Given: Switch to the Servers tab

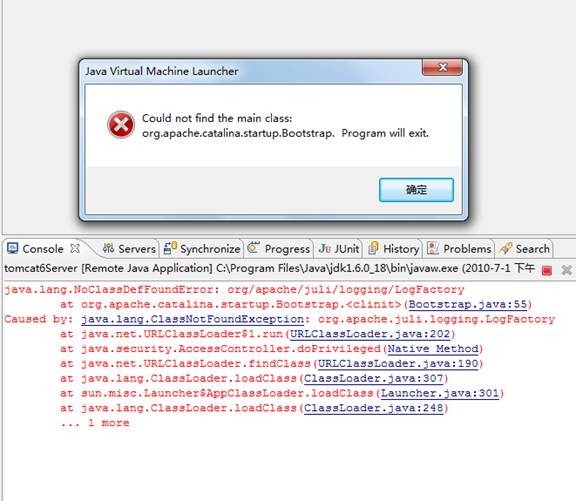Looking at the screenshot, I should 129,249.
